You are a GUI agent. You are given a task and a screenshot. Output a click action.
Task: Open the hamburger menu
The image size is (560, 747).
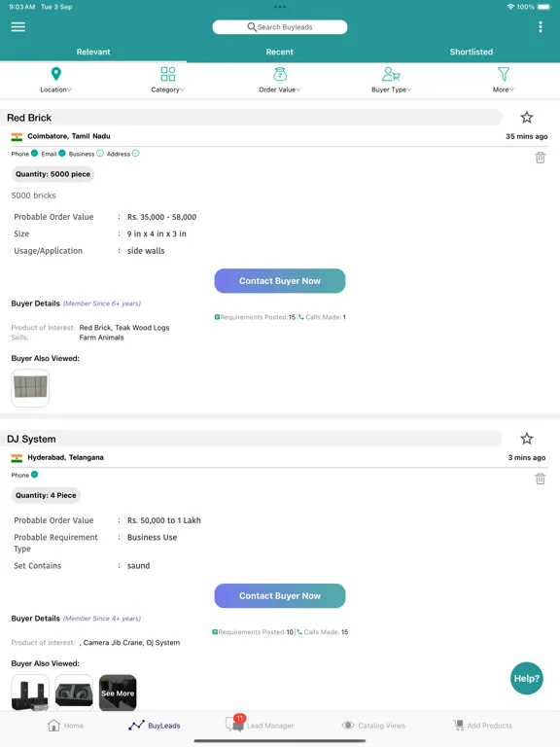coord(18,26)
